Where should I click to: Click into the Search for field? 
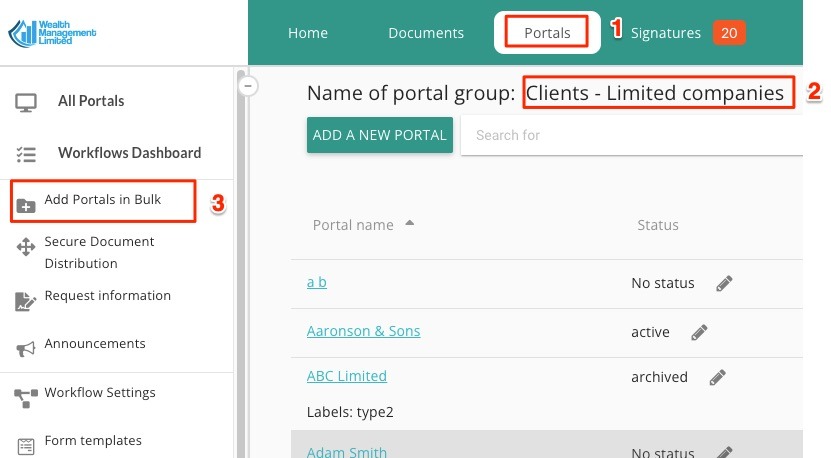(x=630, y=135)
